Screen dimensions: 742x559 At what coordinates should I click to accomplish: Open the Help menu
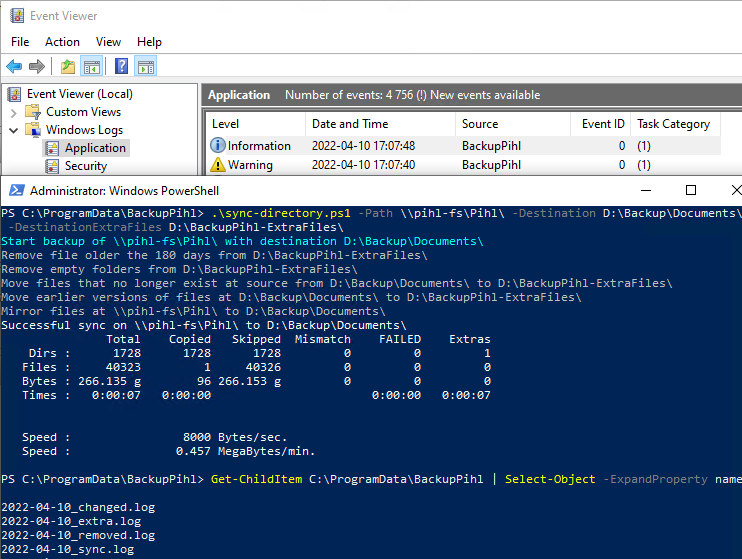click(149, 42)
